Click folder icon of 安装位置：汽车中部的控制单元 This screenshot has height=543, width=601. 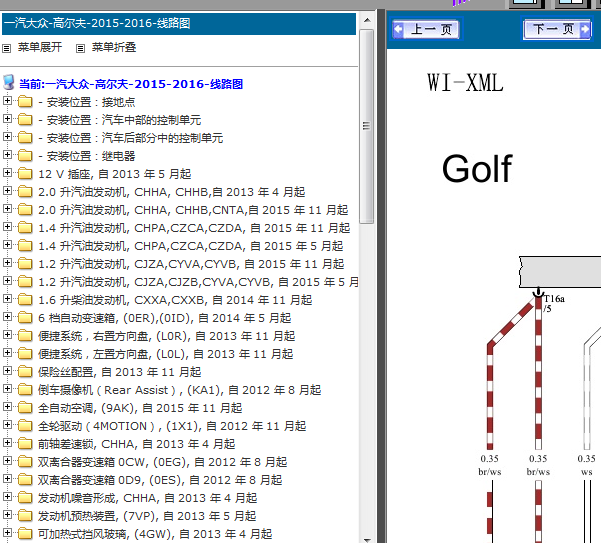coord(25,120)
